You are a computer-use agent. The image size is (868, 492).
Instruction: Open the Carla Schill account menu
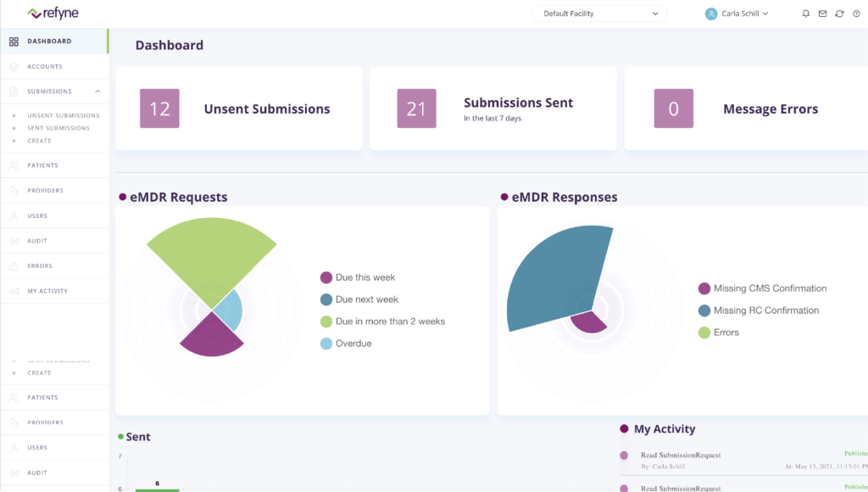point(737,13)
